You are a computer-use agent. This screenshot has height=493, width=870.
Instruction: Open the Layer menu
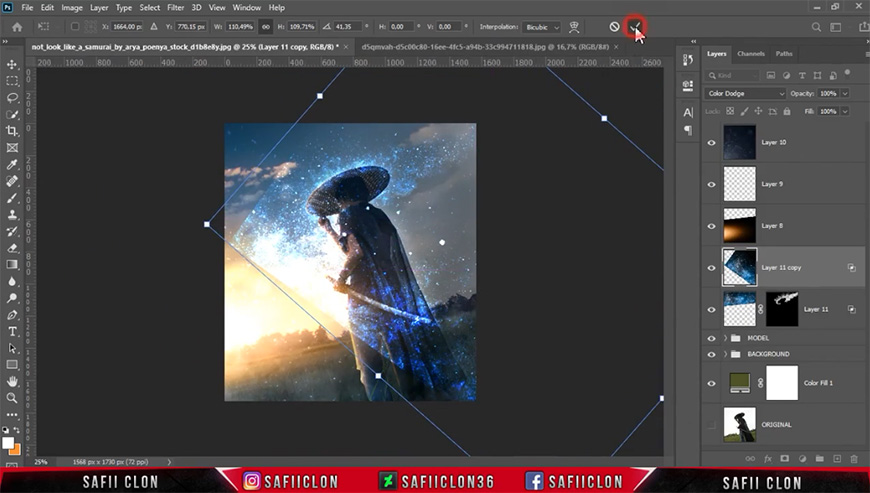pos(99,7)
